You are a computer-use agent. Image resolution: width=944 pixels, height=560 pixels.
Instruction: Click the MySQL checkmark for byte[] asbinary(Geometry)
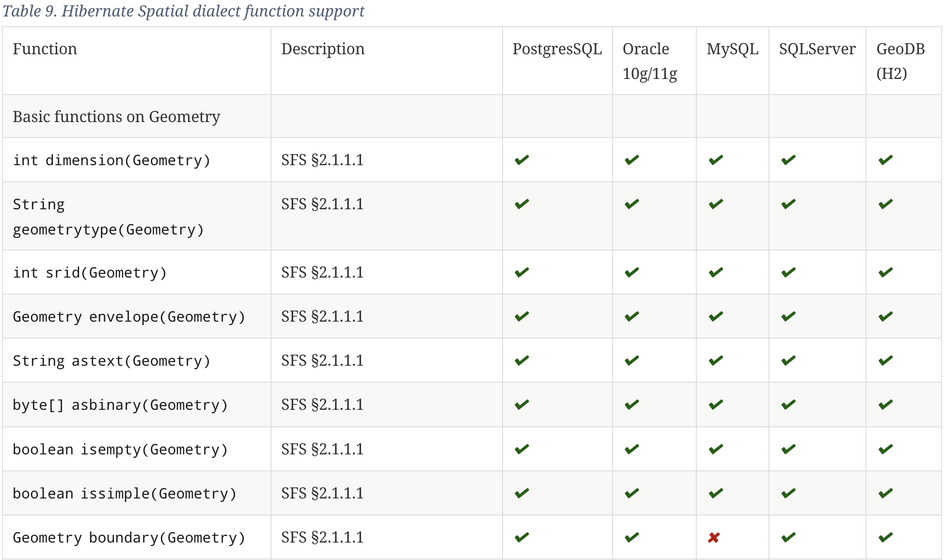click(x=716, y=404)
